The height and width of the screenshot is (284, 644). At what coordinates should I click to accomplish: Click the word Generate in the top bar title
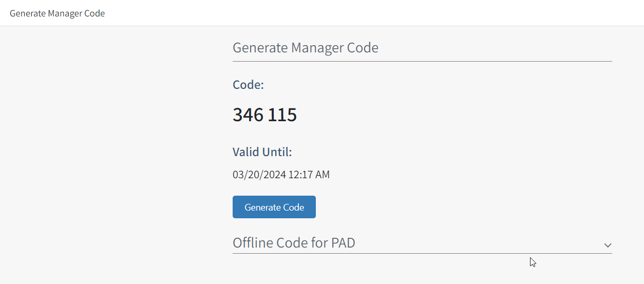pyautogui.click(x=27, y=13)
